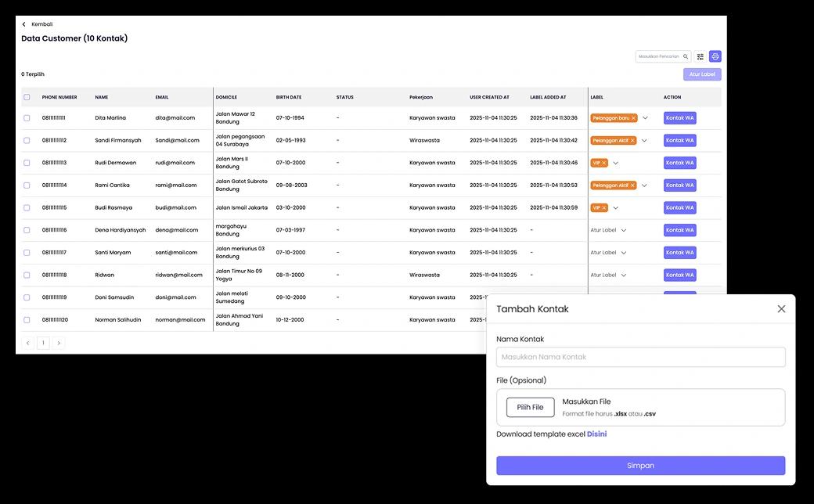
Task: Open label dropdown chevron for Budi Rasmaya
Action: tap(616, 208)
